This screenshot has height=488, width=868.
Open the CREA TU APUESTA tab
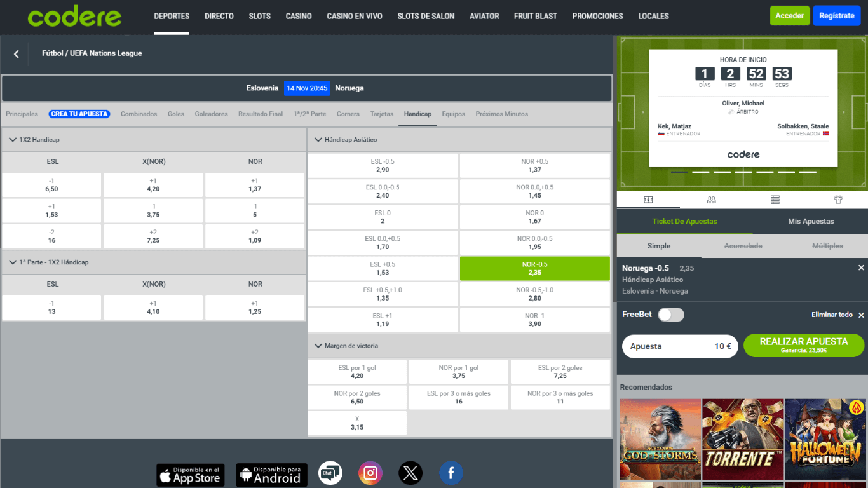(x=79, y=114)
